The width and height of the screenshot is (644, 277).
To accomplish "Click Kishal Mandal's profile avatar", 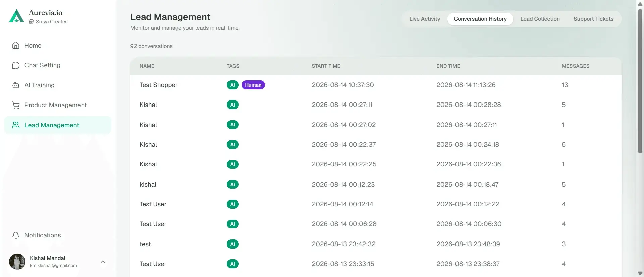I will click(17, 262).
